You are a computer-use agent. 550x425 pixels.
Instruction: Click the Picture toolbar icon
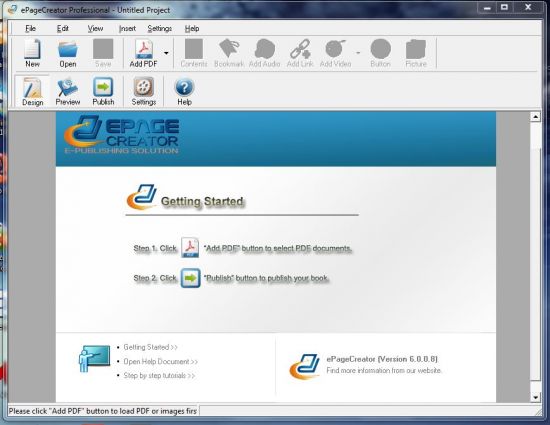pos(416,53)
